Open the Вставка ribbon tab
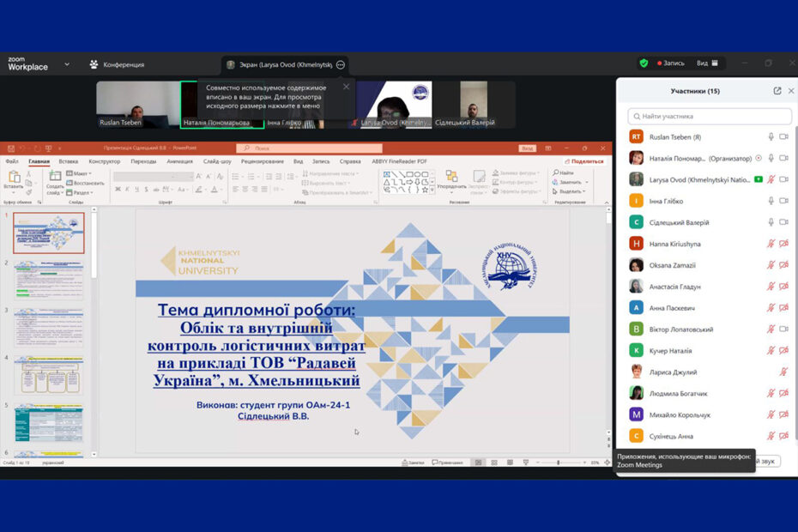798x532 pixels. click(x=69, y=161)
